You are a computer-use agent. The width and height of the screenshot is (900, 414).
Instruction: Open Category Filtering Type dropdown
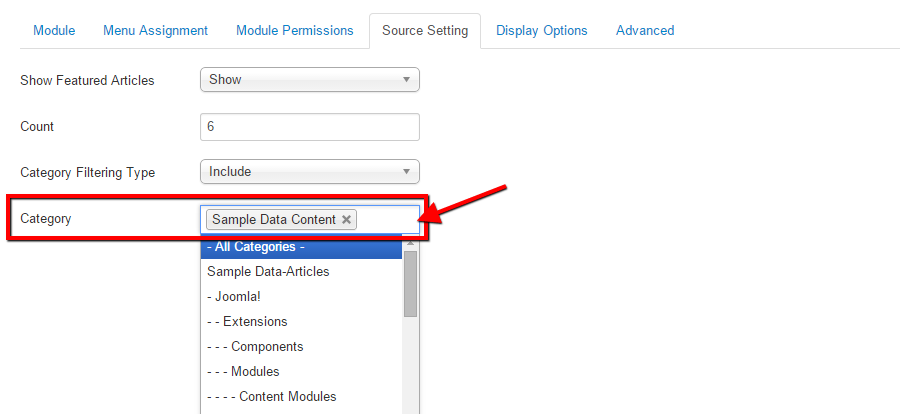309,172
